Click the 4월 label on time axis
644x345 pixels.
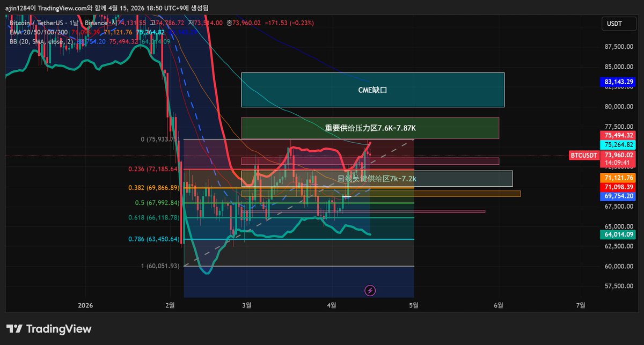(x=332, y=305)
